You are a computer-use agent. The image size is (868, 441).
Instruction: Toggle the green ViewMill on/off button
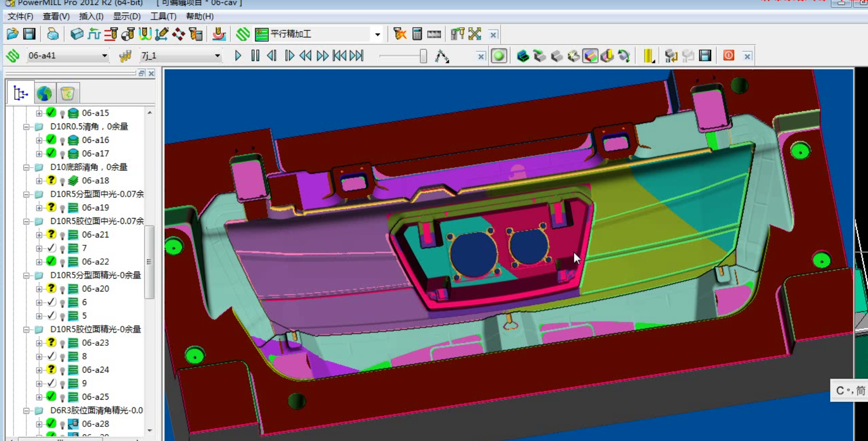click(x=499, y=56)
